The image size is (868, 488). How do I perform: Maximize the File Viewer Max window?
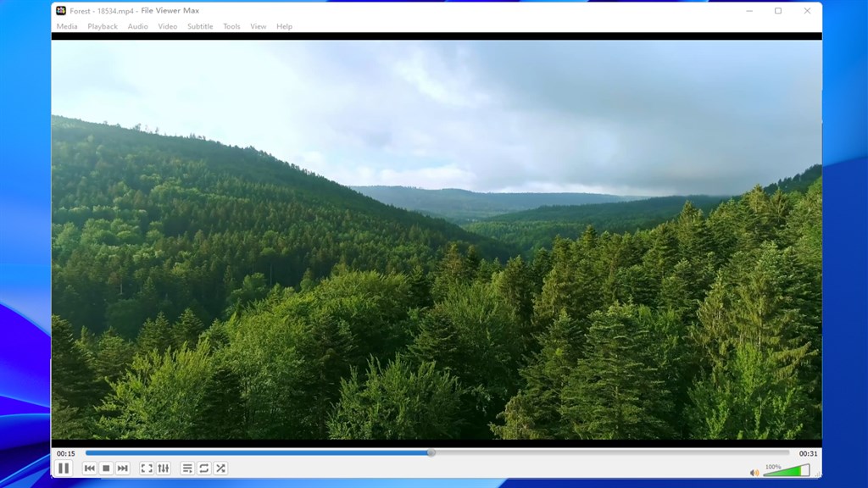(778, 10)
